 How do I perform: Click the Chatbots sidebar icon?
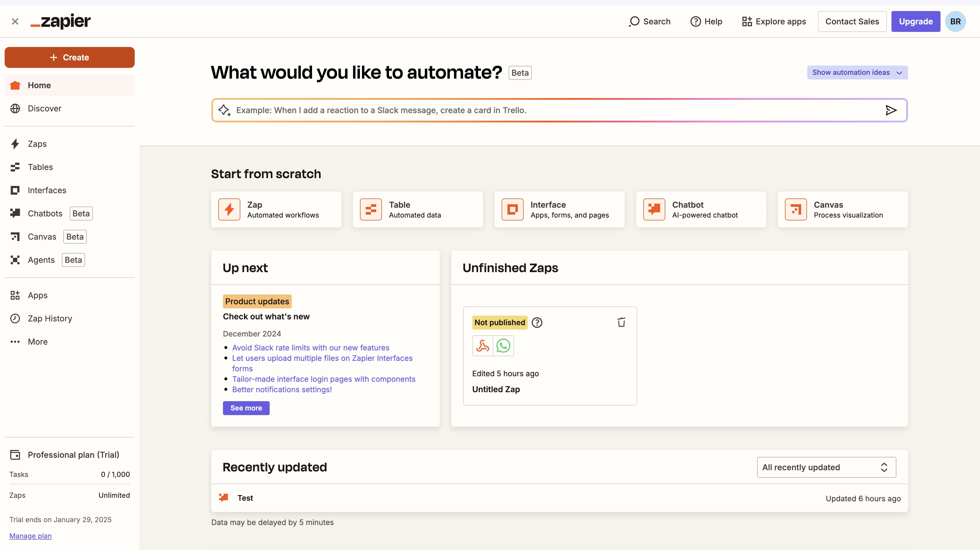click(x=15, y=213)
